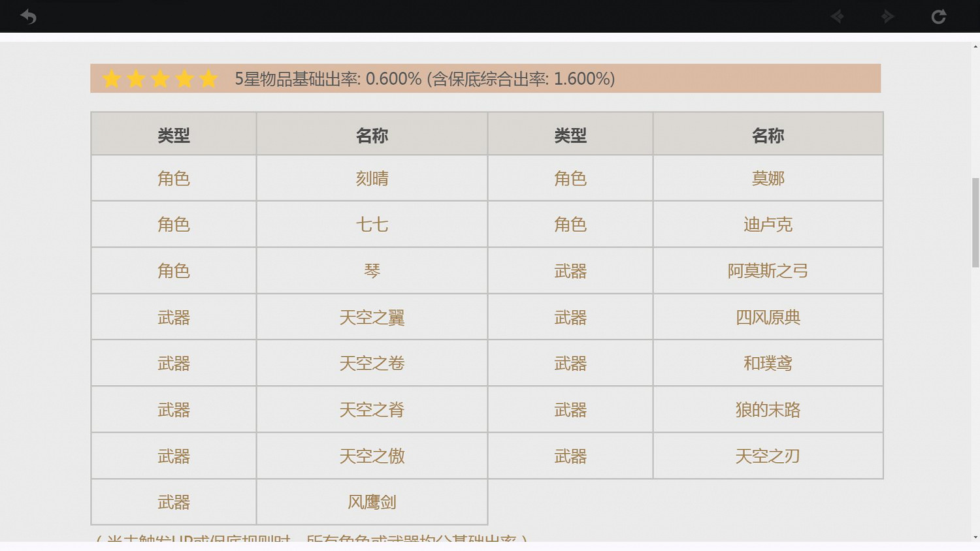
Task: Click the 名称 column header
Action: point(372,135)
